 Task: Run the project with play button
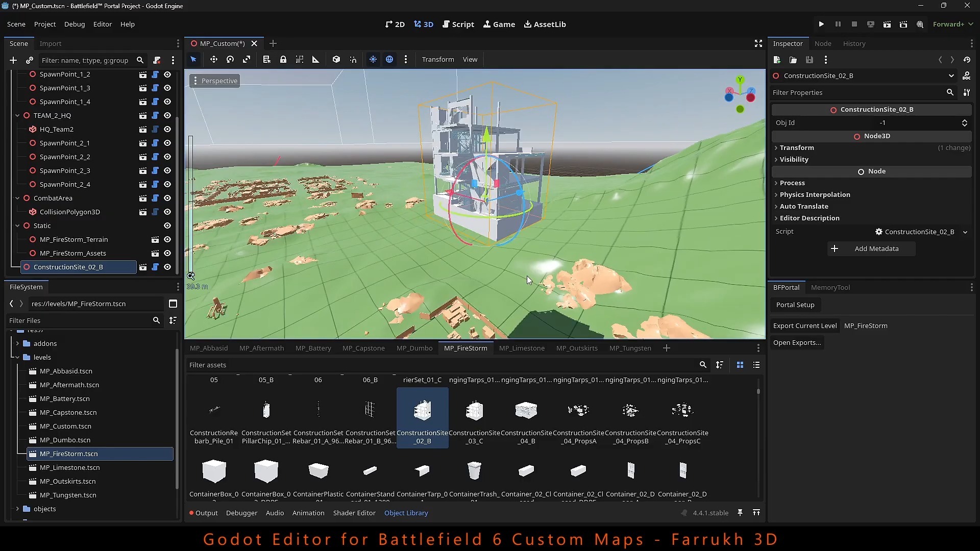tap(821, 24)
